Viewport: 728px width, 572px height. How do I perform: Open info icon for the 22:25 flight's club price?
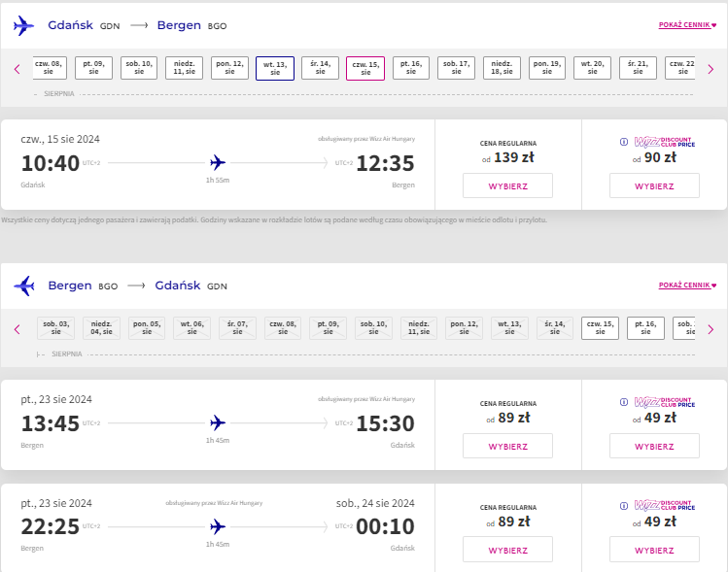[624, 506]
